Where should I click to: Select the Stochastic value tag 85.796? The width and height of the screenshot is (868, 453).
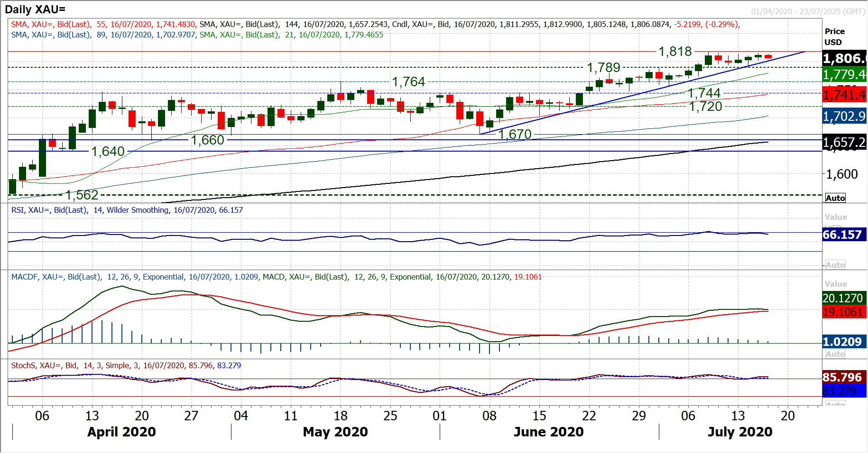click(842, 377)
